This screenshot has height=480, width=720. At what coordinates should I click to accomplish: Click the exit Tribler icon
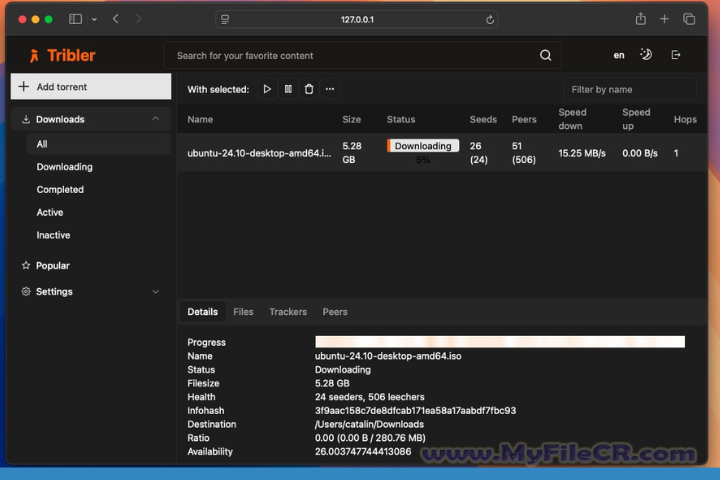[x=675, y=55]
